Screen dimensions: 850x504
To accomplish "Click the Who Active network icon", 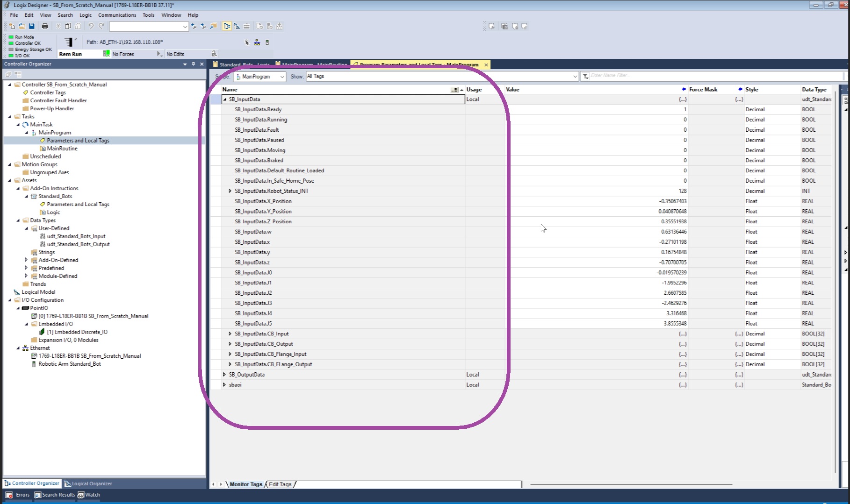I will coord(257,43).
